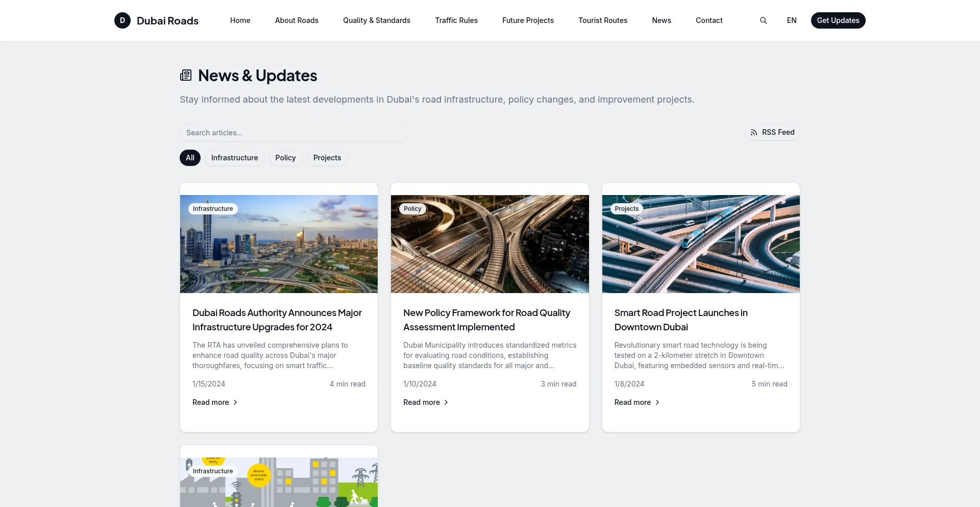Expand Read more on Smart Road Project article

(636, 402)
